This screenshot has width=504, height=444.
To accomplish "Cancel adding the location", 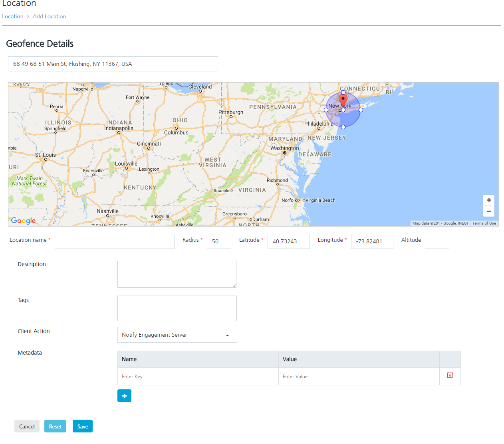I will pyautogui.click(x=27, y=426).
